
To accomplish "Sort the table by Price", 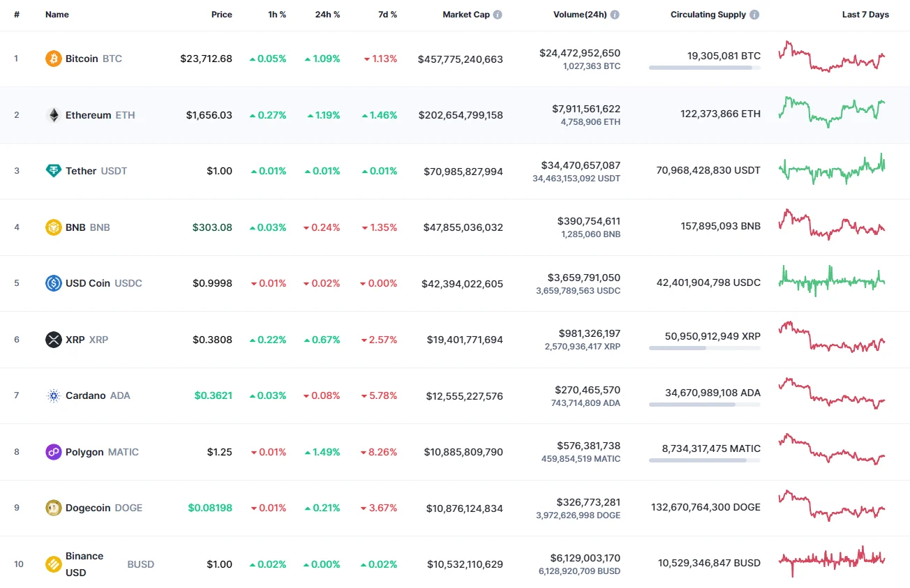I will coord(221,14).
